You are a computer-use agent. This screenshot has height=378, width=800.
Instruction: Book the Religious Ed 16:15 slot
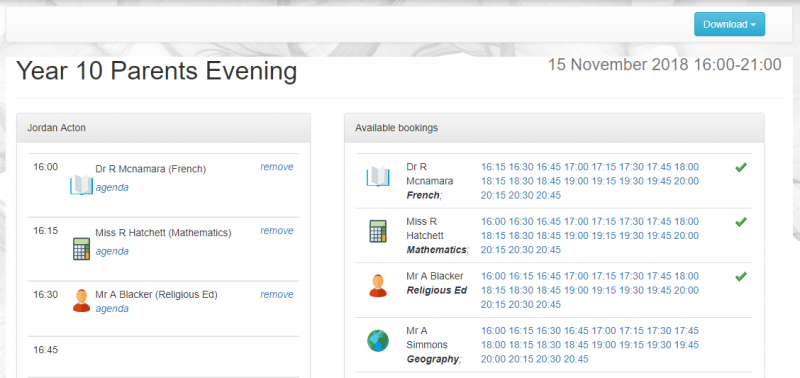[x=520, y=276]
